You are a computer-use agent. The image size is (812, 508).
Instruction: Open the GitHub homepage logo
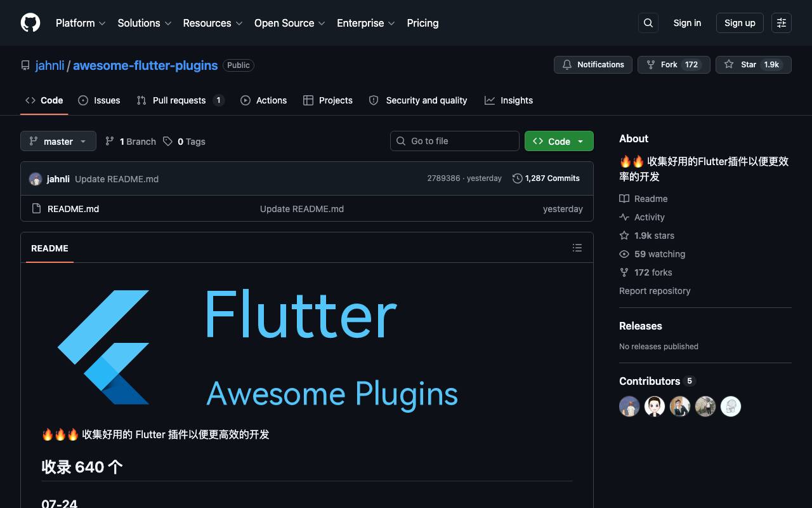point(30,23)
